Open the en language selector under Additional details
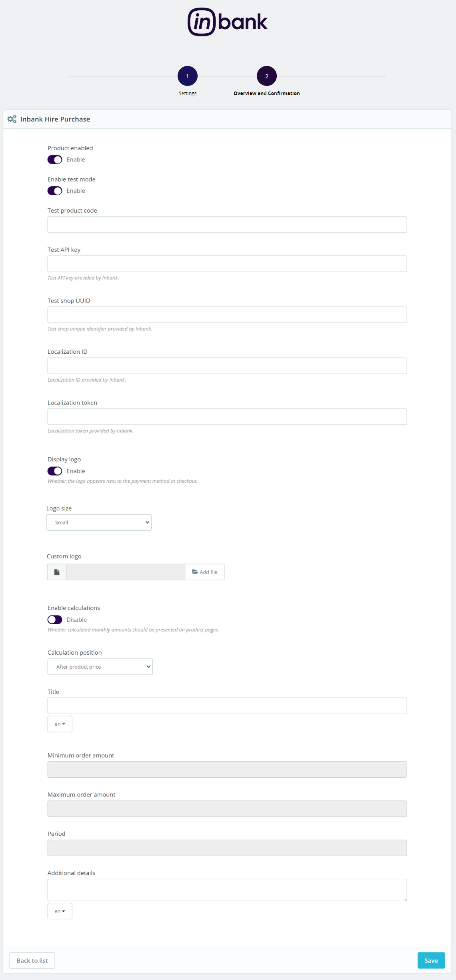The image size is (456, 980). (60, 911)
